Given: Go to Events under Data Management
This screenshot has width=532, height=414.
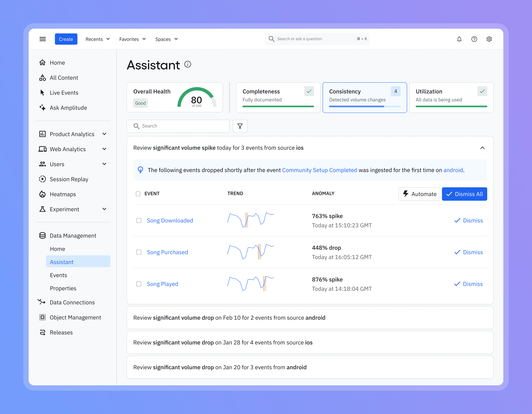Looking at the screenshot, I should (x=58, y=275).
